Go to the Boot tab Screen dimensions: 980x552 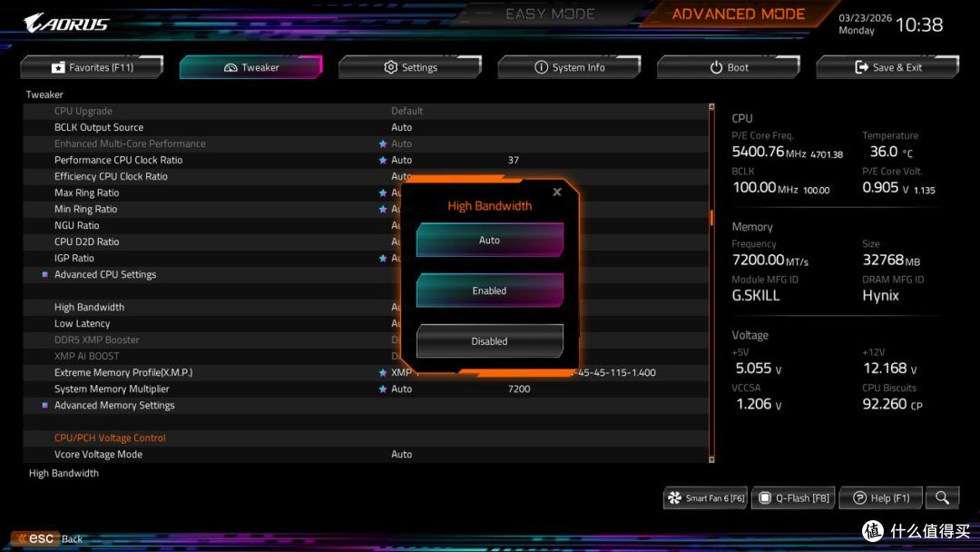tap(729, 67)
